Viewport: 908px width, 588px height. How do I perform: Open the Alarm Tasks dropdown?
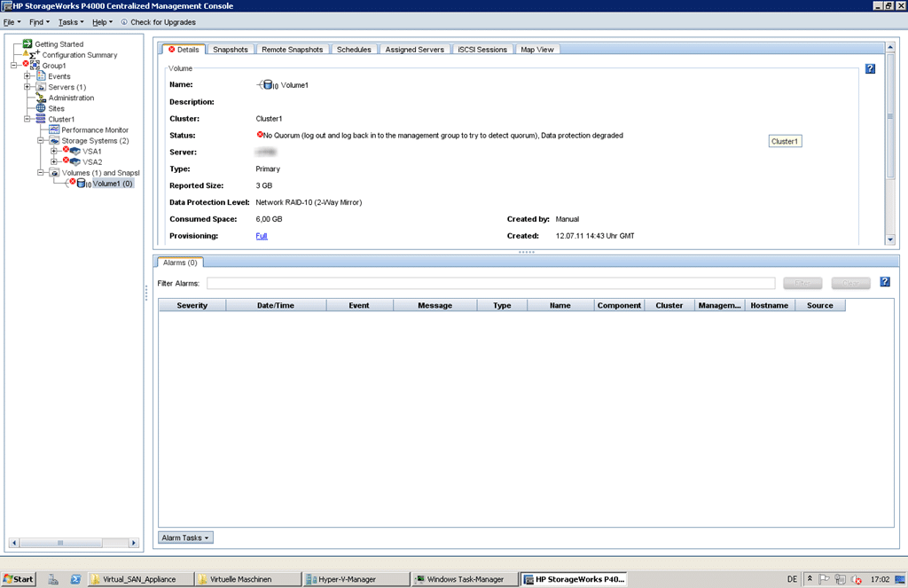point(185,537)
